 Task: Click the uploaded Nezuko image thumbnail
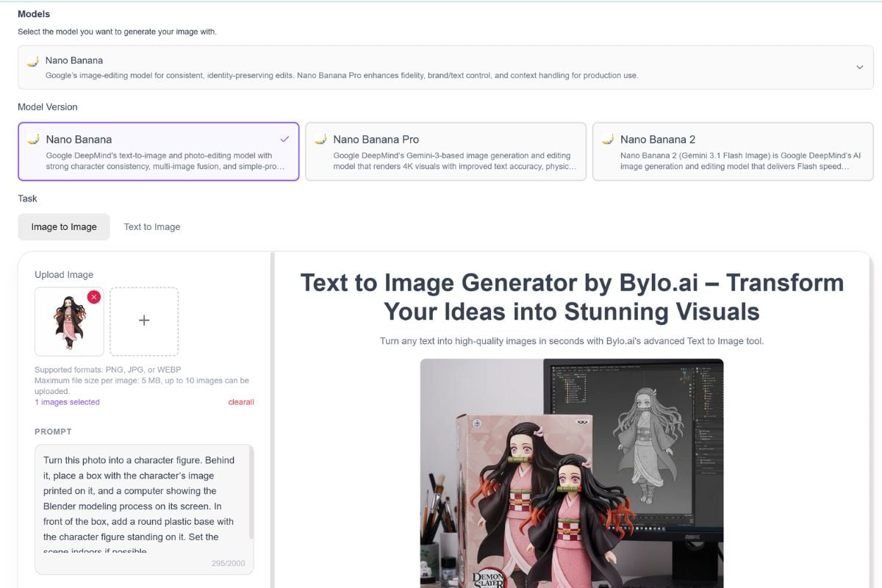(69, 321)
